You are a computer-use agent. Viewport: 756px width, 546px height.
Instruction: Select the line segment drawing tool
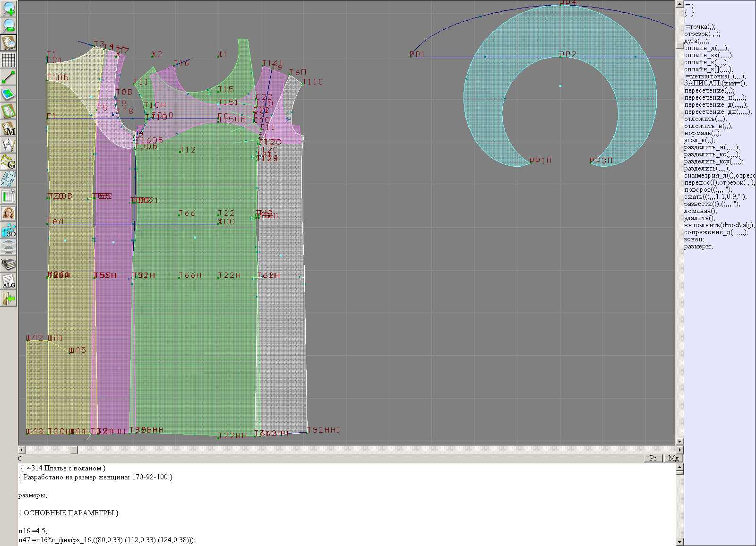pos(9,77)
